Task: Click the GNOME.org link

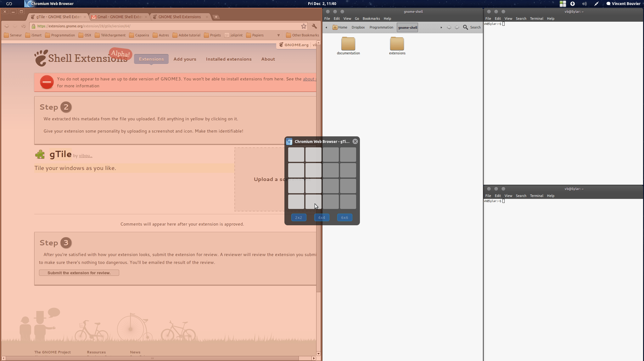Action: click(x=294, y=45)
